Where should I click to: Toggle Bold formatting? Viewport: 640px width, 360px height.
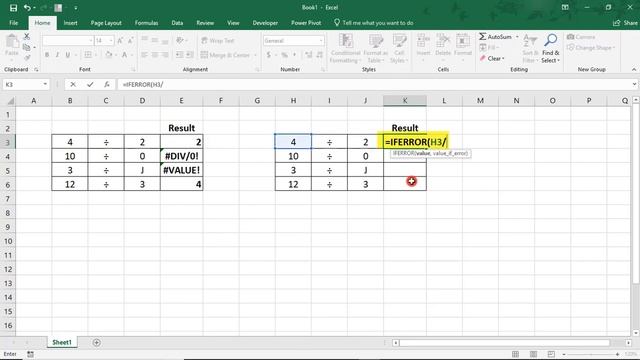click(47, 55)
